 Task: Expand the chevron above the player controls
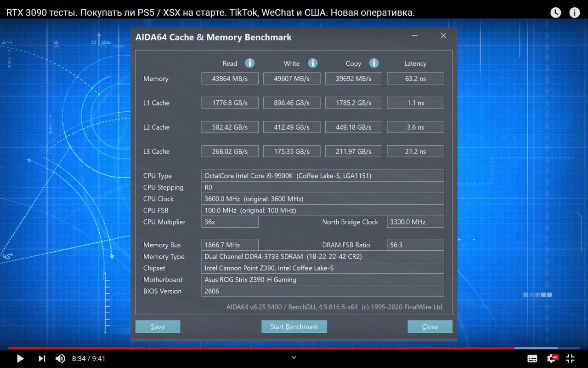tap(294, 357)
